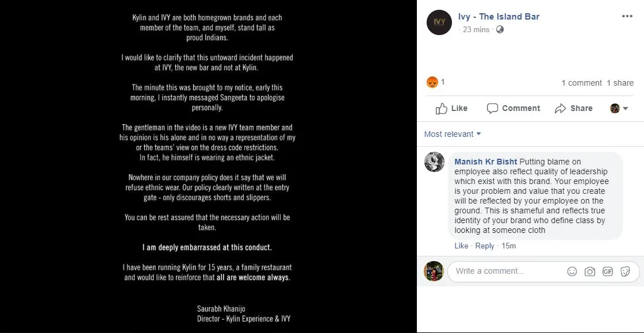The height and width of the screenshot is (333, 644).
Task: Click the Ivy page profile logo
Action: coord(439,22)
